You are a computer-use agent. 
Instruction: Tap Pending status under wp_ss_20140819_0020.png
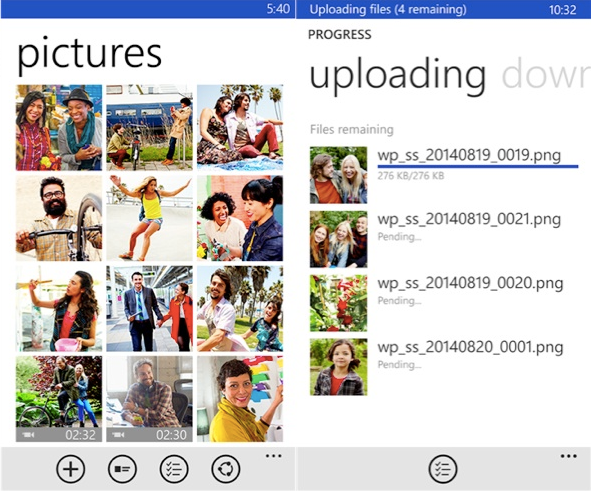pyautogui.click(x=399, y=301)
